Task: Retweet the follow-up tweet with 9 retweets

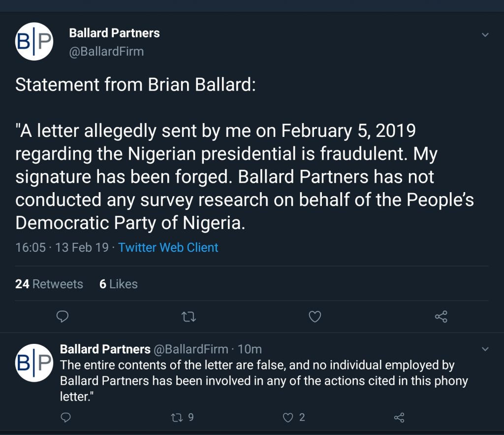Action: point(176,418)
